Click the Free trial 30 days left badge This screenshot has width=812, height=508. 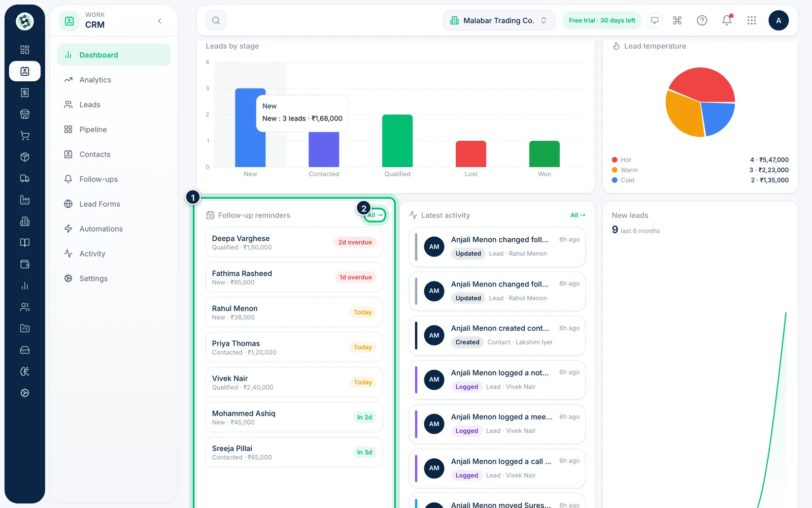[x=602, y=20]
